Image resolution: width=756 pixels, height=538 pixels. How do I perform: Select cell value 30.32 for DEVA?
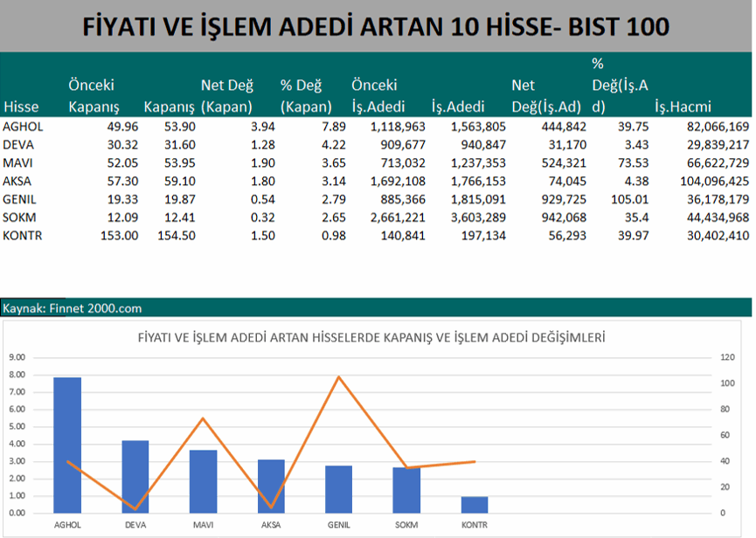click(122, 145)
